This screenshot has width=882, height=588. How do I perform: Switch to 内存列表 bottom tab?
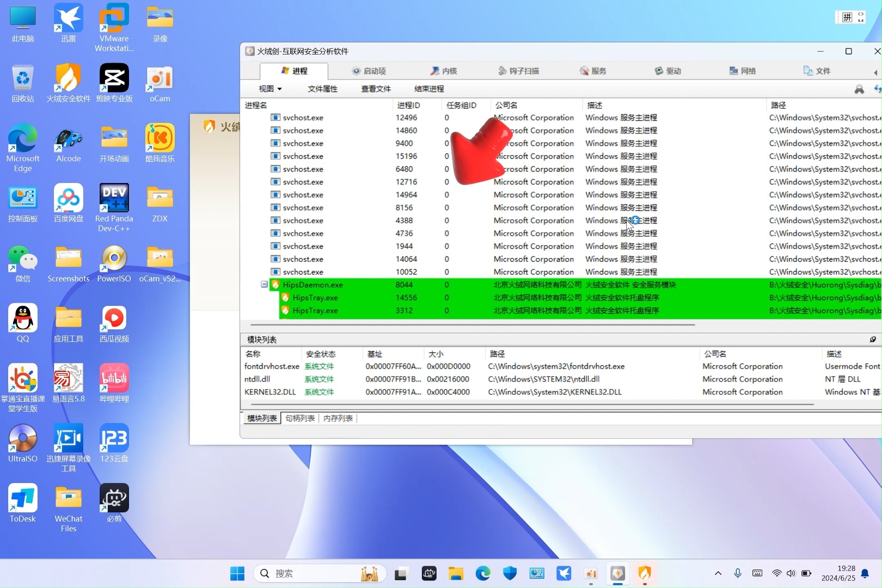coord(338,418)
